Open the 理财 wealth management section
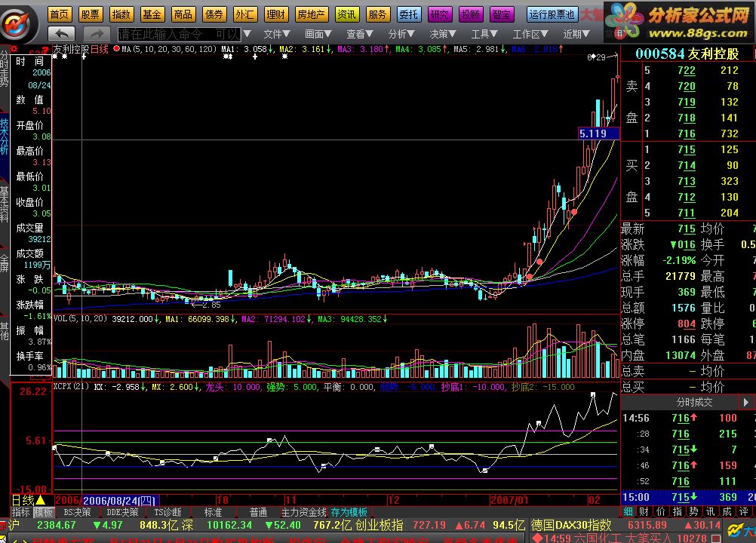The width and height of the screenshot is (756, 543). [x=275, y=14]
